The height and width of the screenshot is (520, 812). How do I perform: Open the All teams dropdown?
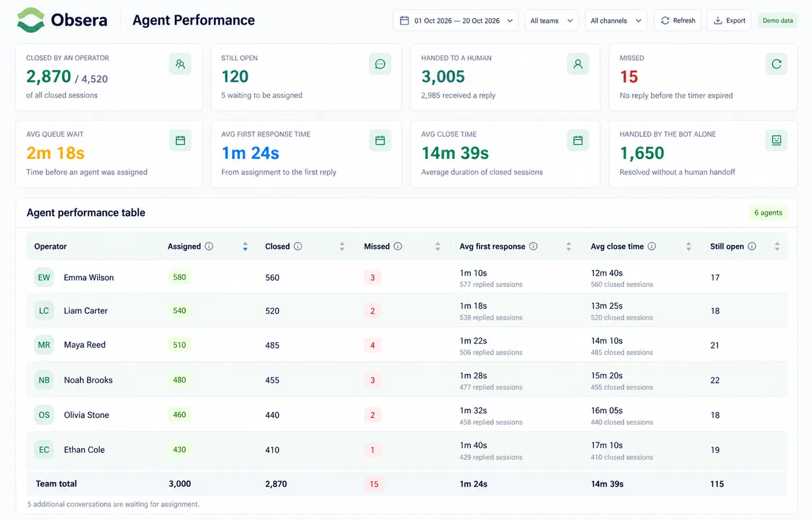tap(551, 20)
